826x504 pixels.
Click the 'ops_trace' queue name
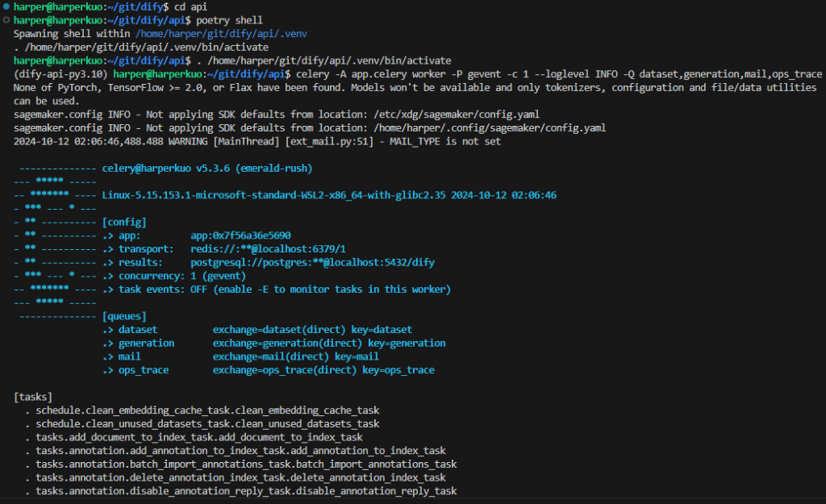pos(144,369)
